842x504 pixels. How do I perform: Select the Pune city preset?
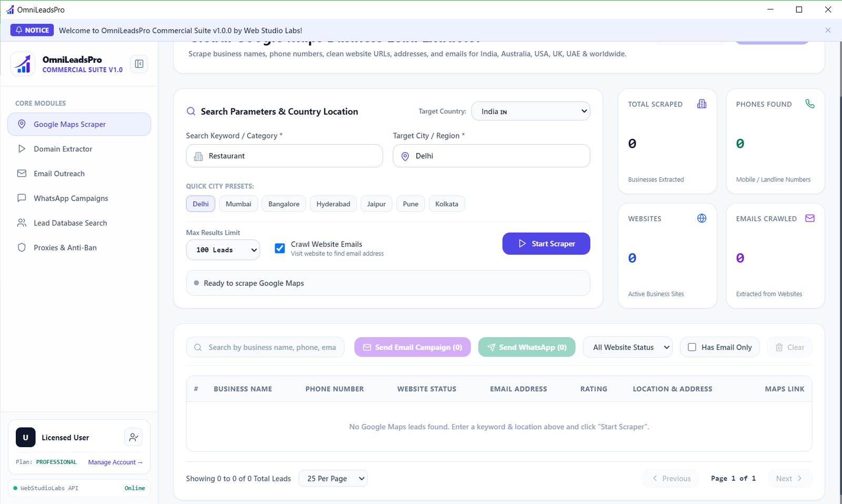(x=410, y=204)
